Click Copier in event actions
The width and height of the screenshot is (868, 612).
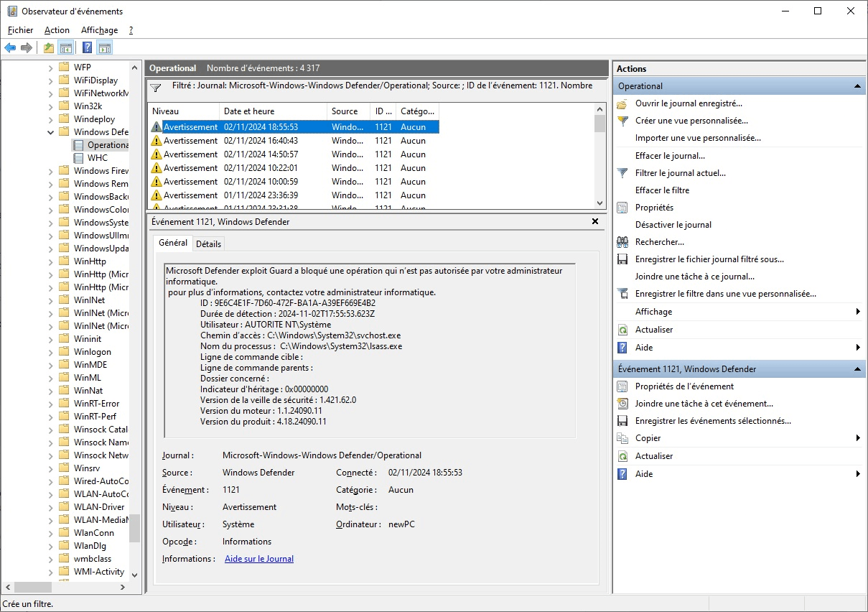coord(648,438)
